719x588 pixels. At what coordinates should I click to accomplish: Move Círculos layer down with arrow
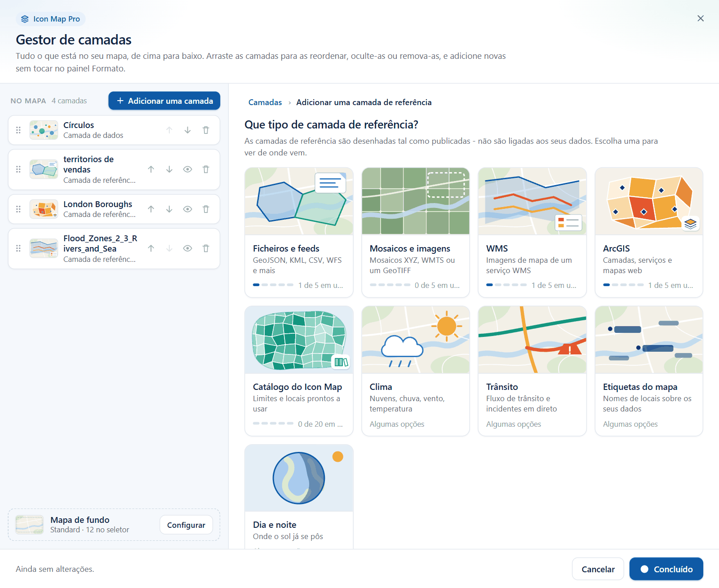coord(187,130)
